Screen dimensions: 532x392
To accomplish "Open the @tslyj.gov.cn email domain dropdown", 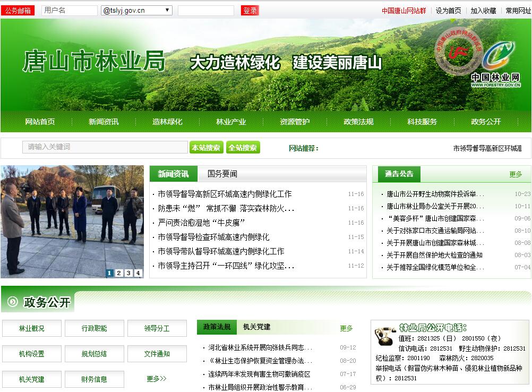I will tap(136, 11).
